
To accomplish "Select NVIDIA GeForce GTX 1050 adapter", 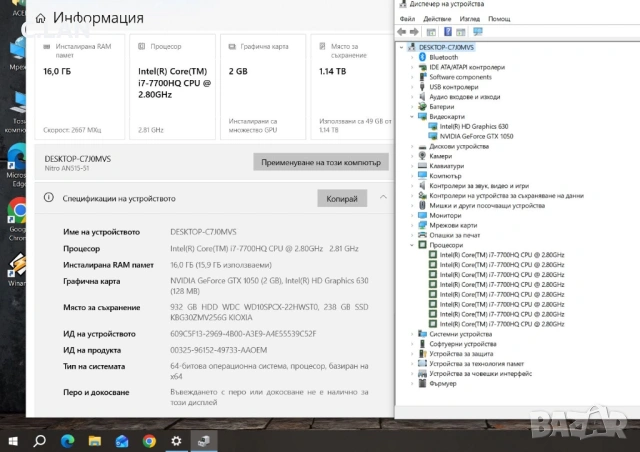I will (x=476, y=136).
